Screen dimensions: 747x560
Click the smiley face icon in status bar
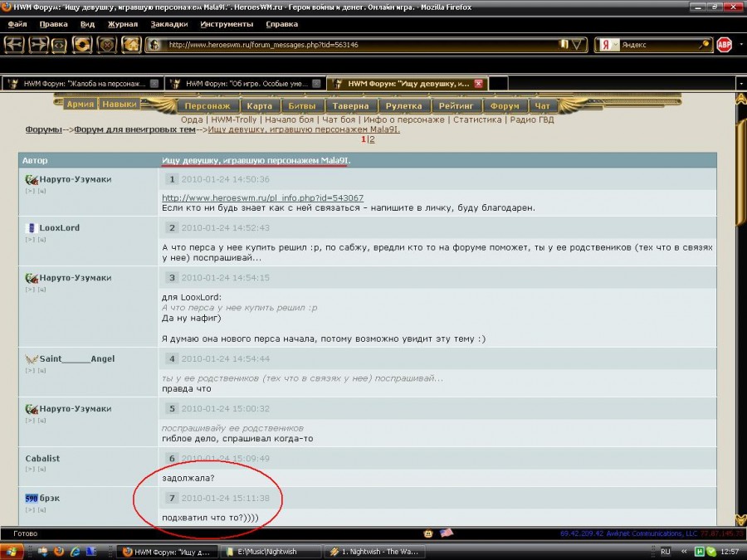point(428,533)
